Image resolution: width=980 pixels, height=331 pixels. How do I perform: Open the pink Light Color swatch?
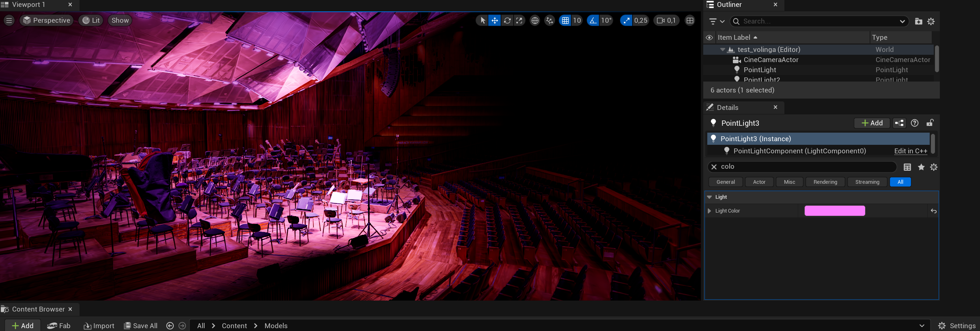[834, 211]
